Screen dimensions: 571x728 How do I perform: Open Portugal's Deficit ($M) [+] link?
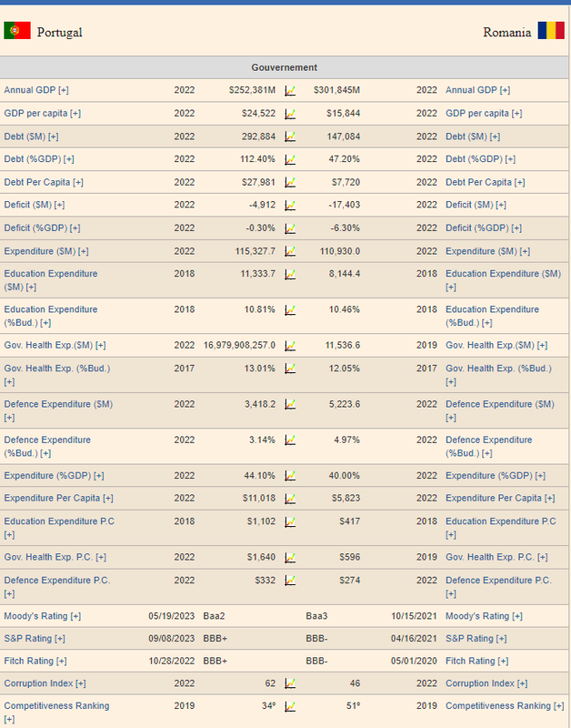point(35,205)
